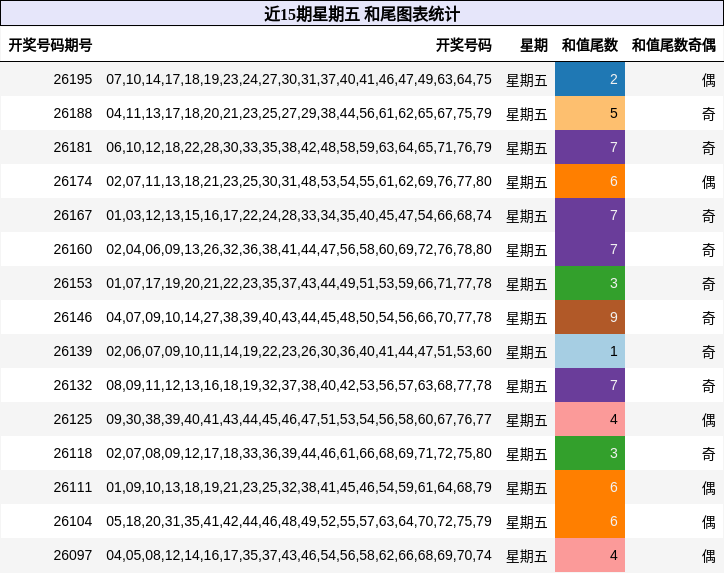Image resolution: width=724 pixels, height=573 pixels.
Task: Click the drawn numbers starting 02,07,08 in row 26118
Action: click(299, 453)
